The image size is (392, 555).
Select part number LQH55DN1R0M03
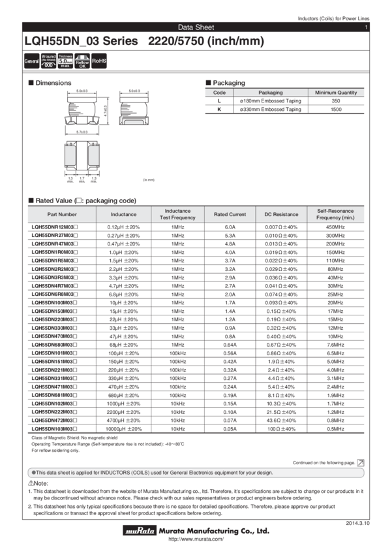tap(54, 253)
